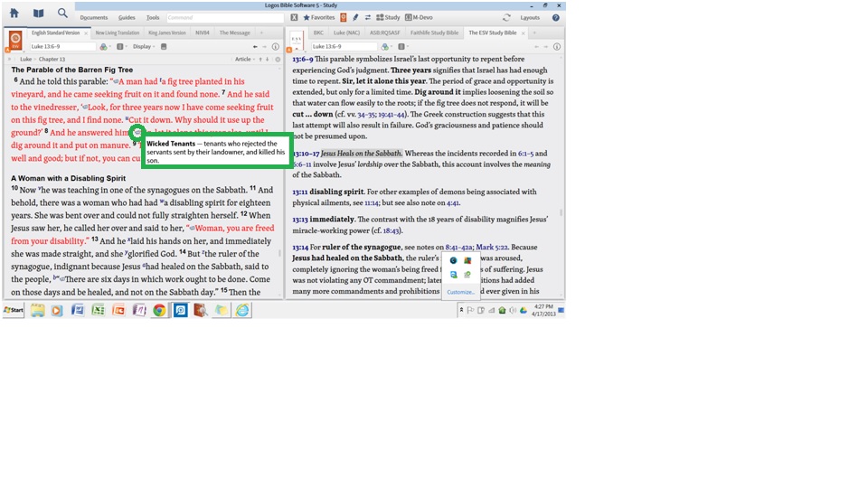Screen dimensions: 868x488
Task: Switch to New Living Translation tab
Action: point(118,33)
